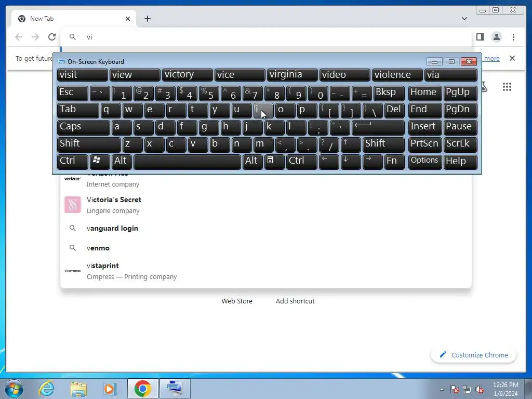Open Chrome's three-dot menu
This screenshot has width=532, height=399.
tap(513, 37)
